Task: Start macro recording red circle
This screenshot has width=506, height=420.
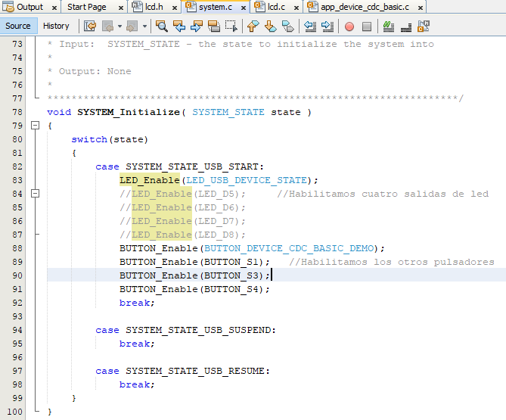Action: (349, 26)
